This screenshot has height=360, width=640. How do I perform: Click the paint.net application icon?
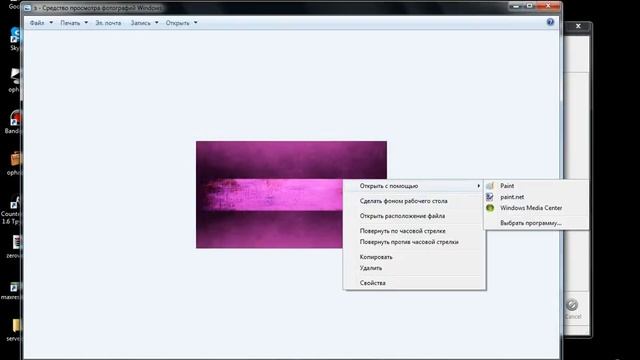490,197
